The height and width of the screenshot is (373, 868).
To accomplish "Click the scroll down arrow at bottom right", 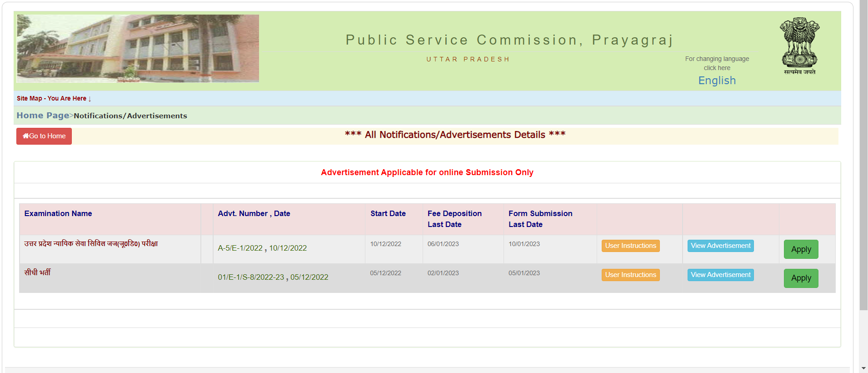I will pyautogui.click(x=863, y=368).
